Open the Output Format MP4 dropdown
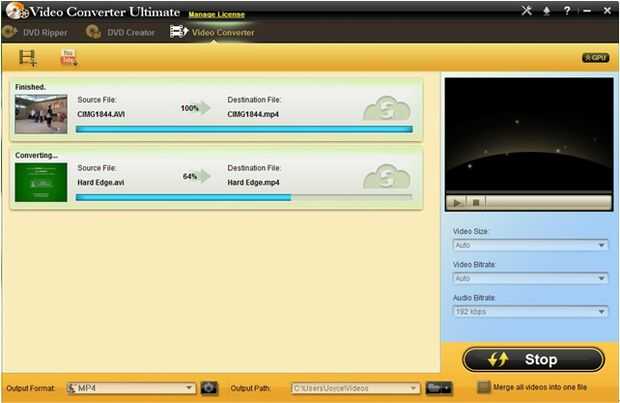The width and height of the screenshot is (620, 403). [x=131, y=388]
